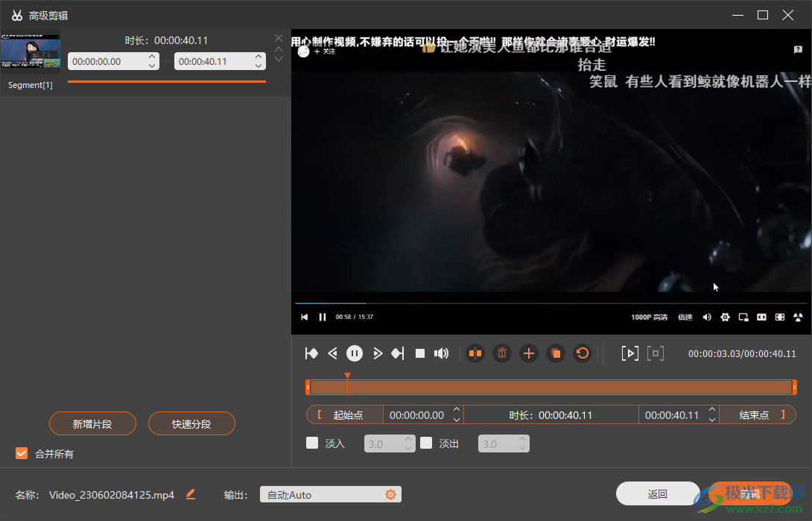Click the previous track icon in video
Screen dimensions: 812x521
tap(305, 317)
